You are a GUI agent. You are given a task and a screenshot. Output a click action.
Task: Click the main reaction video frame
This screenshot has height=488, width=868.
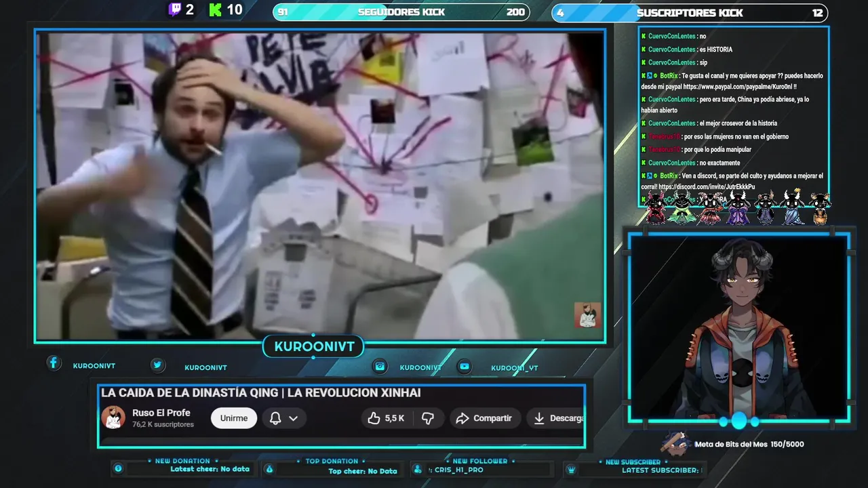pyautogui.click(x=320, y=186)
